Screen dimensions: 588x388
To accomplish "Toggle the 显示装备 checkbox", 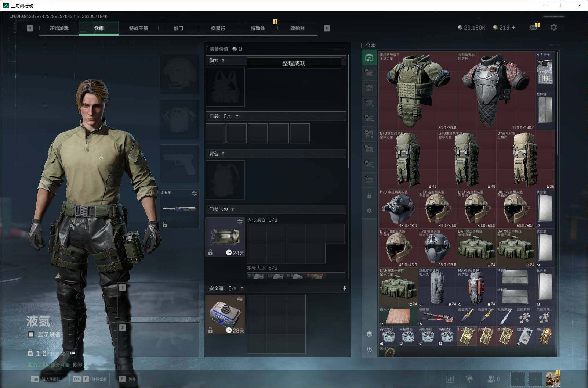I will (31, 334).
